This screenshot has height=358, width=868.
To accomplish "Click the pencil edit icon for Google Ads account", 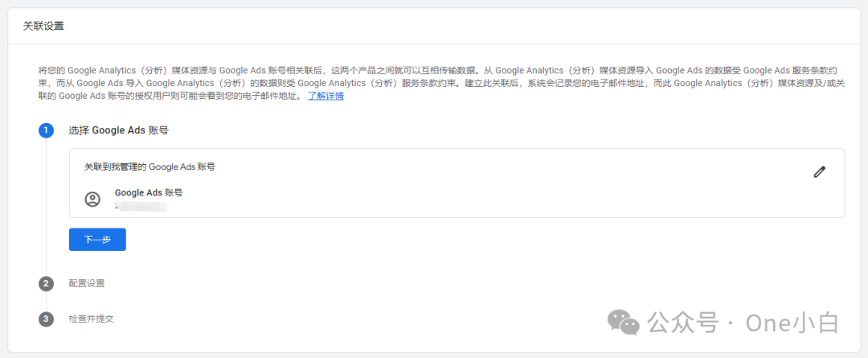I will click(819, 172).
